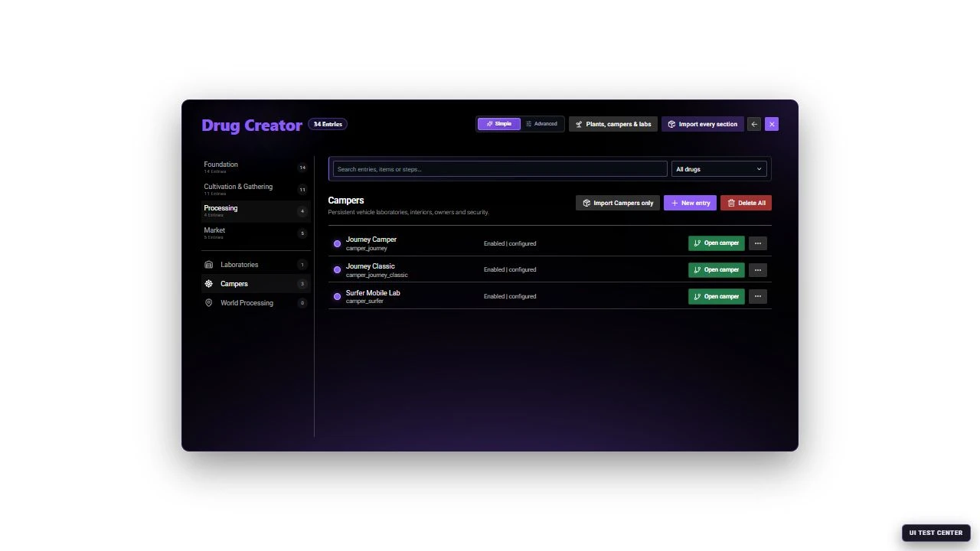Click the Plants, campers & labs button
The image size is (980, 551).
tap(613, 124)
